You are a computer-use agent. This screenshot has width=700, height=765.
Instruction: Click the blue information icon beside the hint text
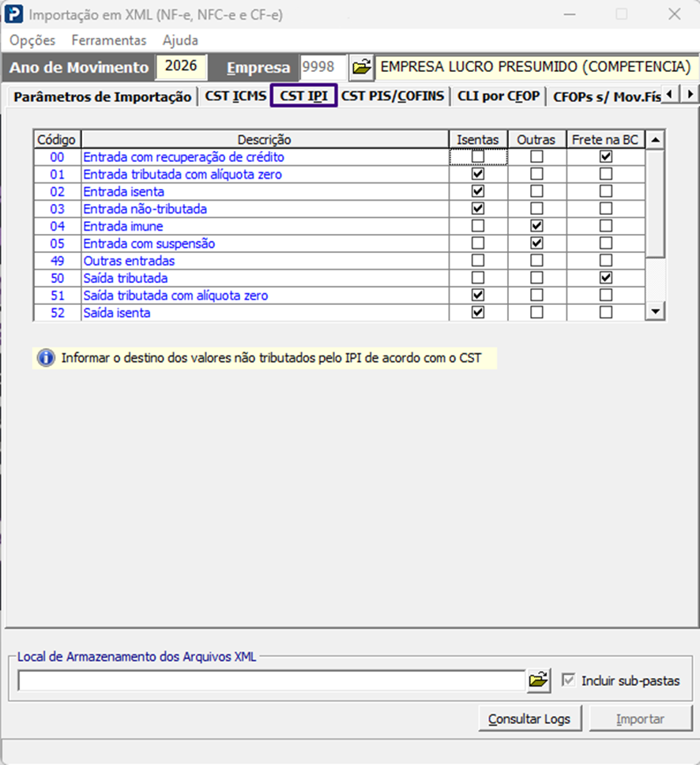(47, 358)
